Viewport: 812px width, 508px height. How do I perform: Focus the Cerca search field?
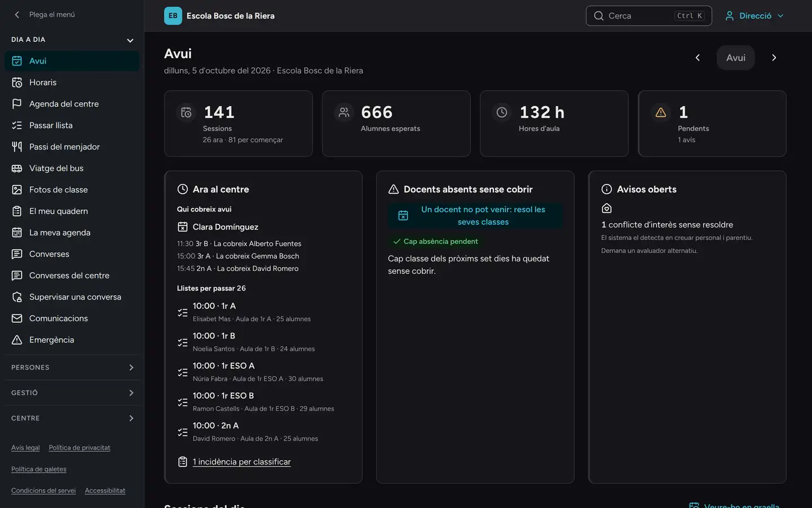[649, 16]
